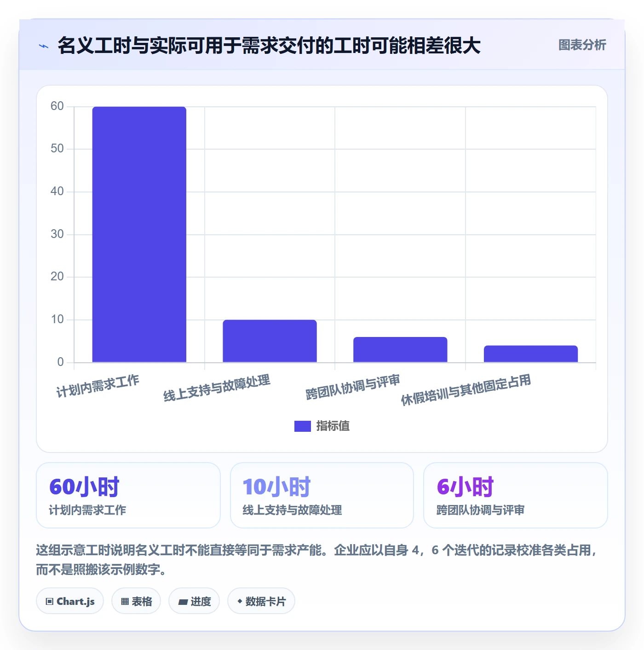Click the 指标值 legend label
The image size is (644, 650).
333,426
